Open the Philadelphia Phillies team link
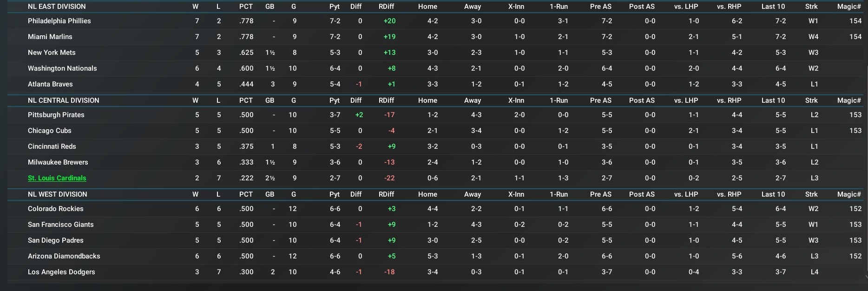The image size is (868, 291). click(x=59, y=21)
